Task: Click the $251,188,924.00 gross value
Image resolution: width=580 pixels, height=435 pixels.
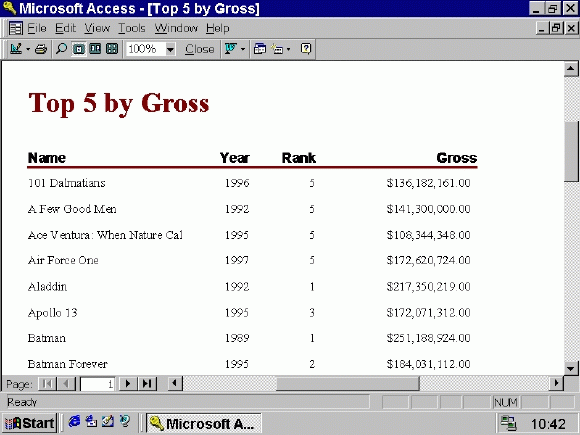Action: point(429,338)
